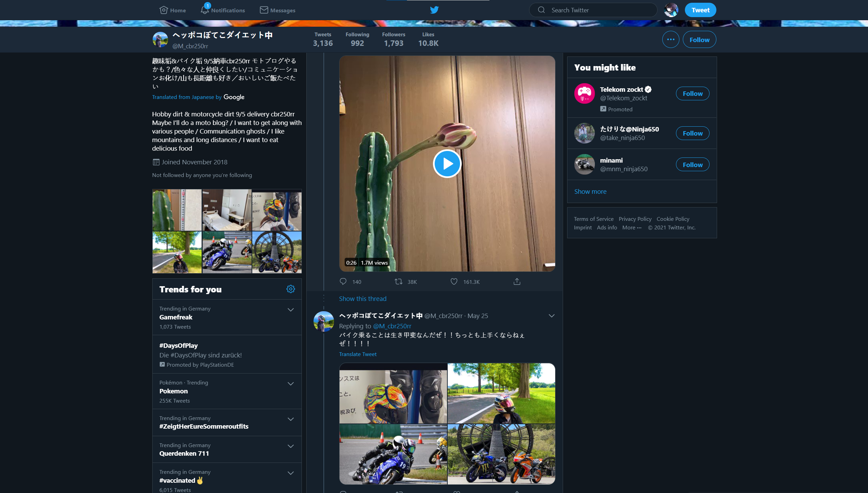The width and height of the screenshot is (868, 493).
Task: Click the Twitter bird logo
Action: tap(434, 10)
